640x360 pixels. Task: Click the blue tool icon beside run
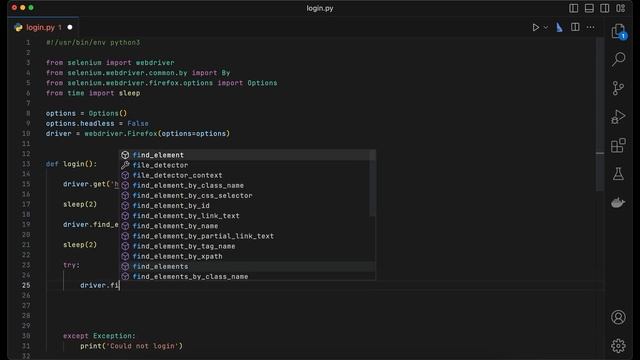coord(559,27)
